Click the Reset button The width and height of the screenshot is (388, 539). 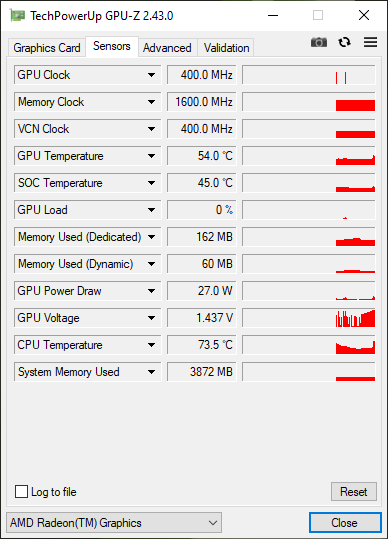click(x=354, y=492)
